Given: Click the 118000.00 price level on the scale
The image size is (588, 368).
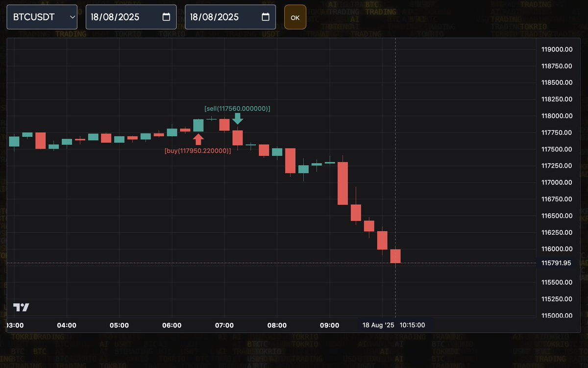Looking at the screenshot, I should [557, 116].
